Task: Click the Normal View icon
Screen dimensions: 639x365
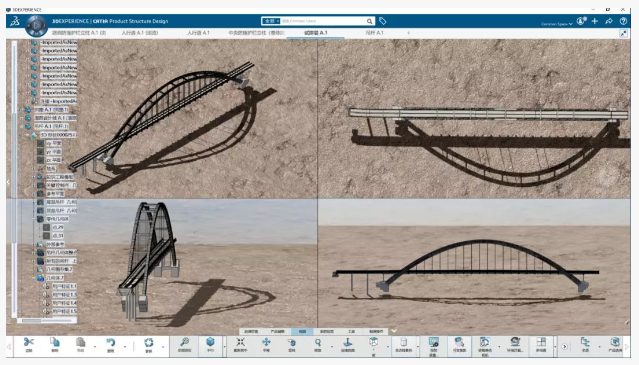Action: pyautogui.click(x=348, y=342)
